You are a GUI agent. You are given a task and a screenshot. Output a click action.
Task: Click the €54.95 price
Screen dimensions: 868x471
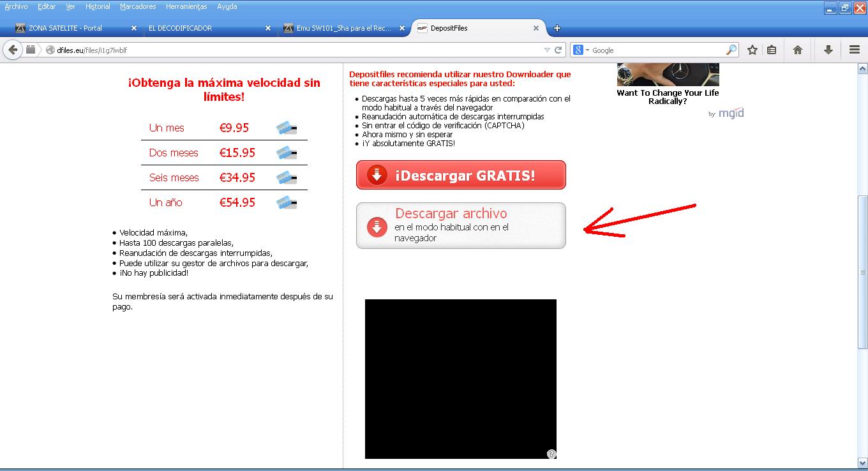pos(237,202)
